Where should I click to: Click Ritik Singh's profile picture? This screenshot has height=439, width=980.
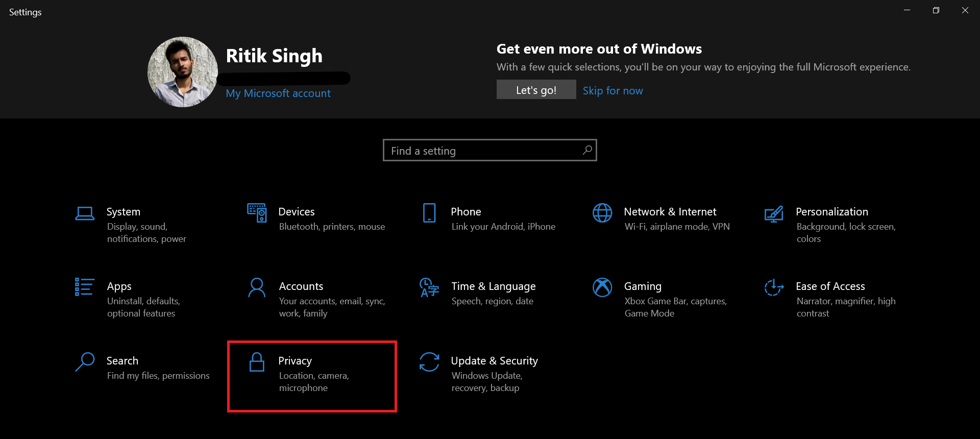[x=182, y=71]
